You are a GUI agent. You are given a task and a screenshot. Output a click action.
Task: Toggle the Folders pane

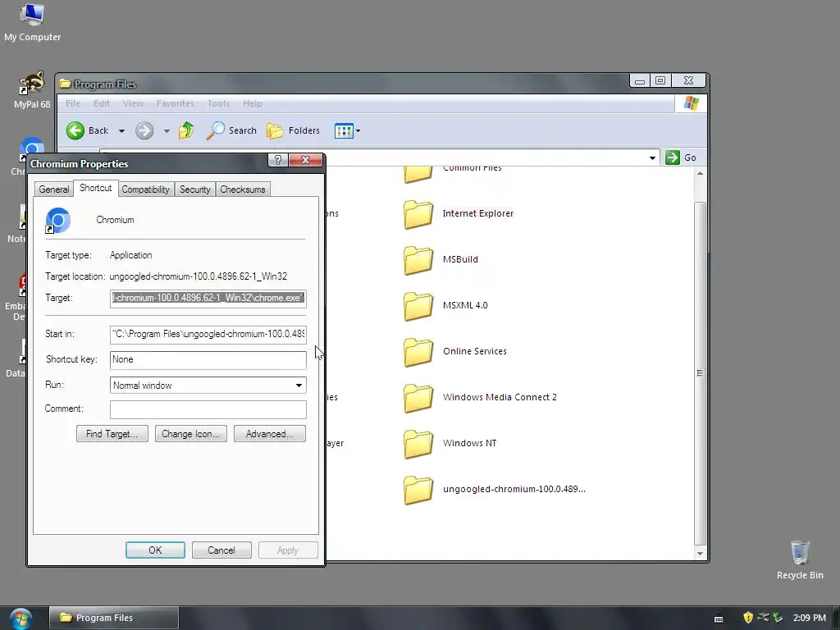[x=294, y=130]
